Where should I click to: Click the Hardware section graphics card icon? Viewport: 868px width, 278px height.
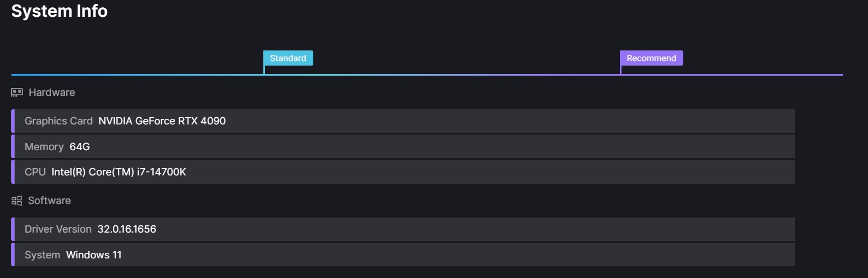17,92
